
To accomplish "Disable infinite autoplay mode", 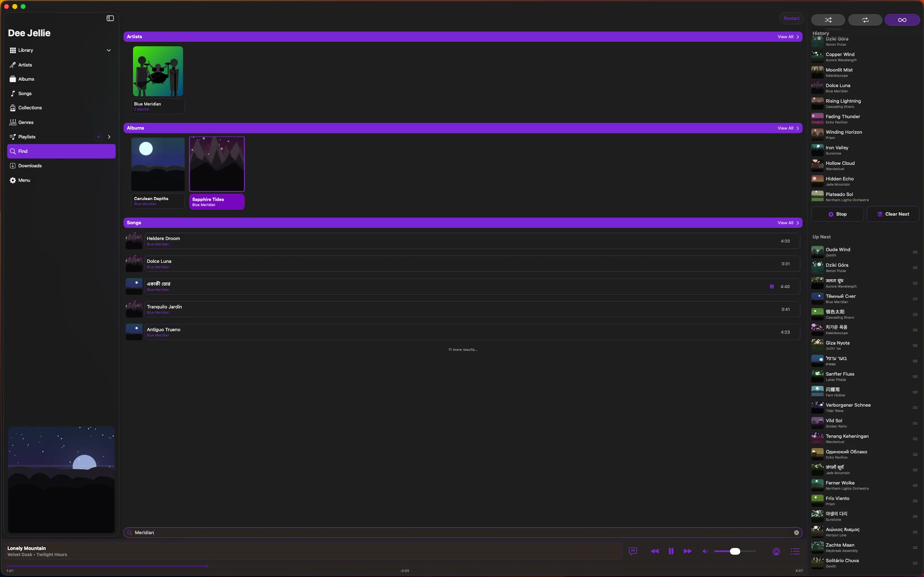I will 902,20.
